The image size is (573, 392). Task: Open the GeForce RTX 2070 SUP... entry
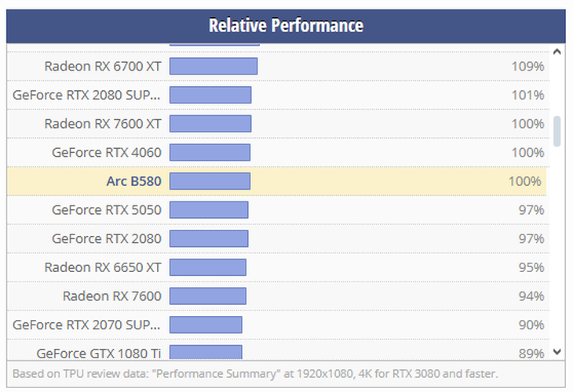click(x=86, y=325)
